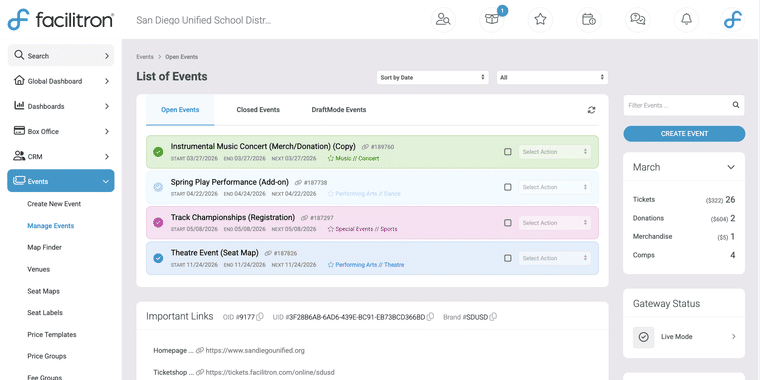This screenshot has height=380, width=760.
Task: Open Create New Event in sidebar
Action: pyautogui.click(x=54, y=204)
